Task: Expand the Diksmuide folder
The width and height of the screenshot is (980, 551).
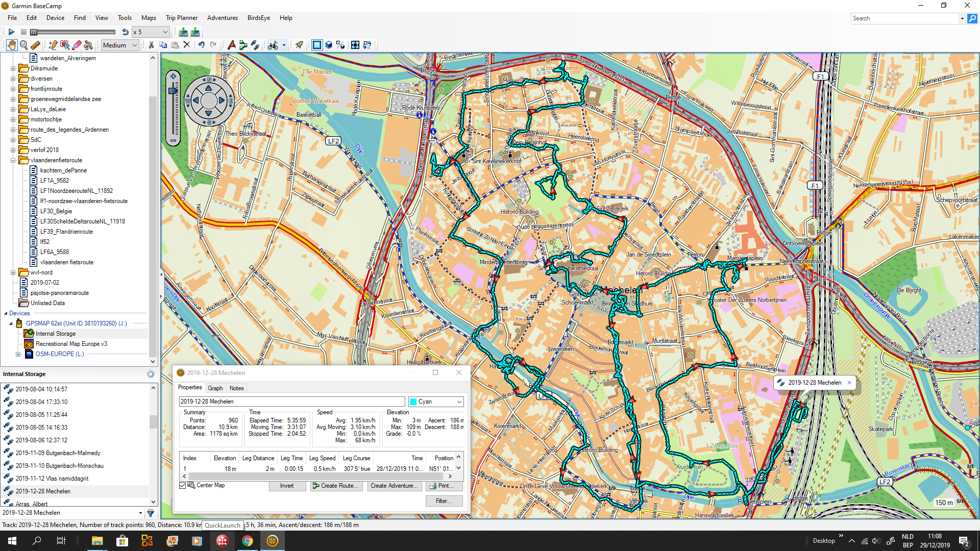Action: point(13,68)
